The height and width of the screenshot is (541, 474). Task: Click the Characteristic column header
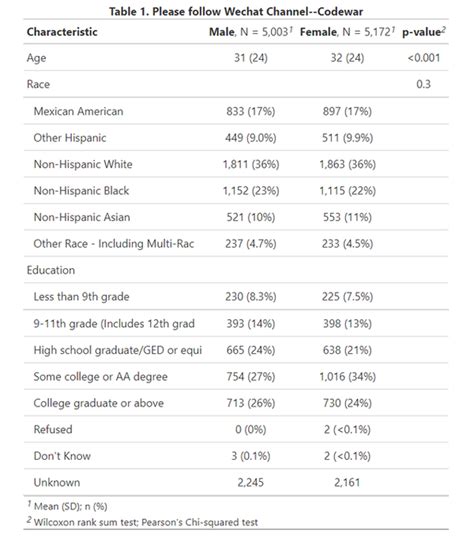pos(62,32)
